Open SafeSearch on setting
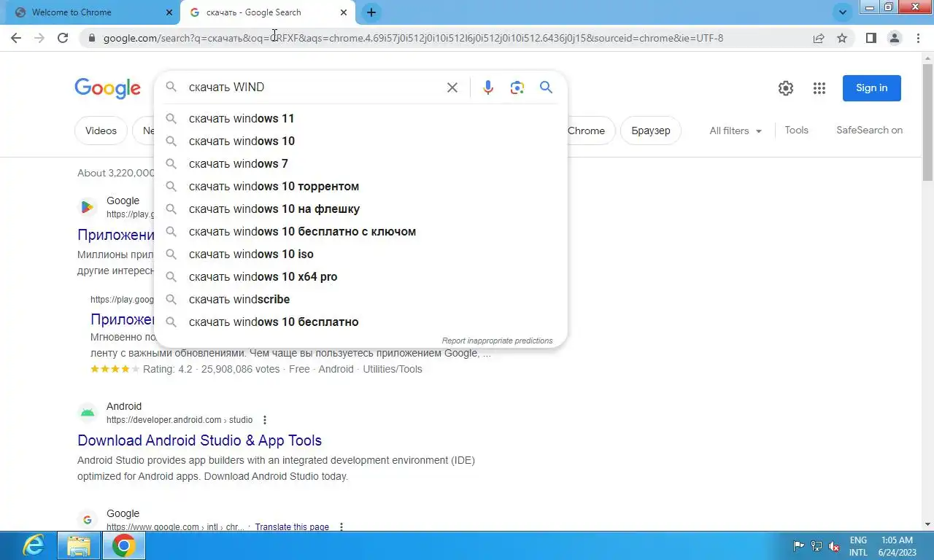The width and height of the screenshot is (934, 560). click(x=869, y=130)
